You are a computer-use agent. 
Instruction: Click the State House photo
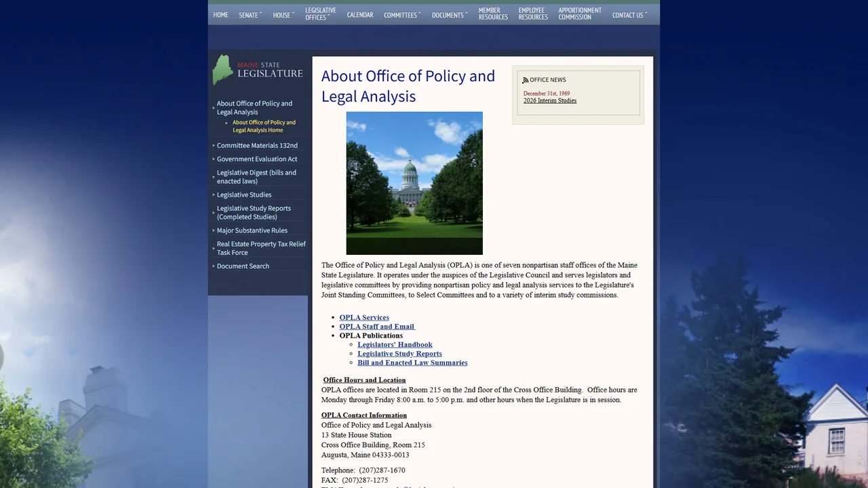[x=414, y=183]
